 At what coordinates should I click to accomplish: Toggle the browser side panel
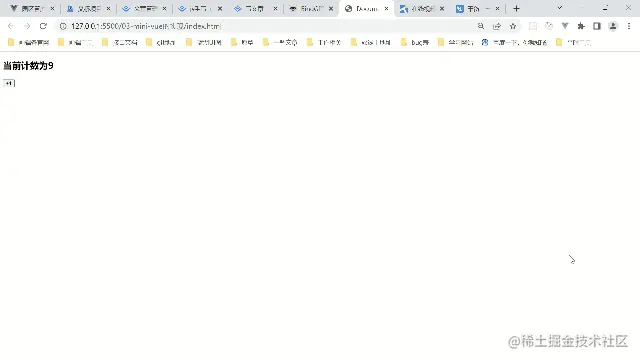click(x=597, y=26)
